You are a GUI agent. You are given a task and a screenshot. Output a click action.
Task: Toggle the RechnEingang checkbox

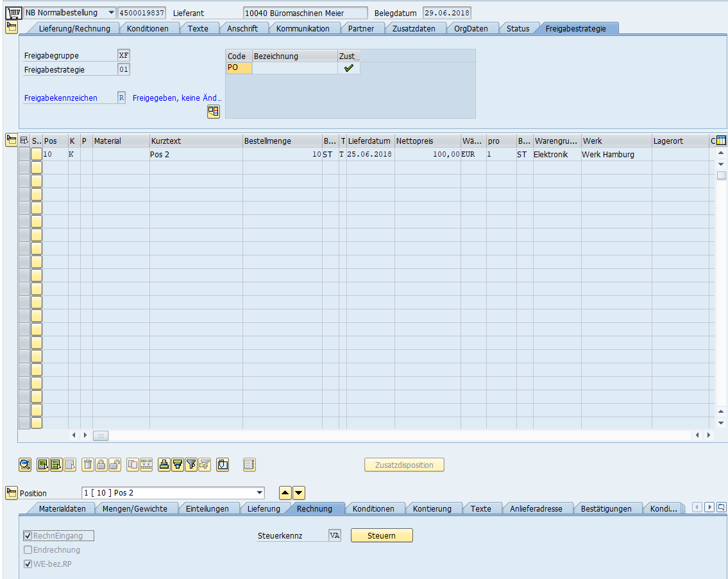click(x=28, y=535)
